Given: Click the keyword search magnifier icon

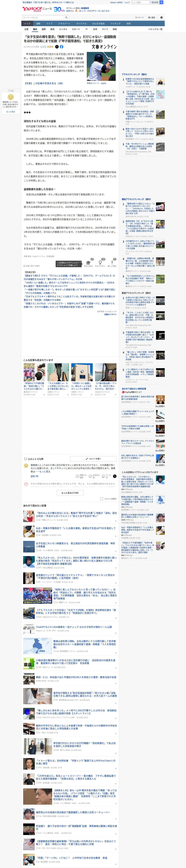Looking at the screenshot, I should 66,18.
